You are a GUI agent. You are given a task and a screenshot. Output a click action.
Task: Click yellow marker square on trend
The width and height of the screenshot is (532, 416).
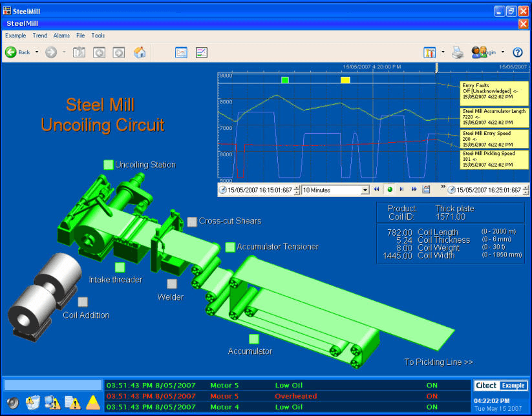tap(345, 80)
